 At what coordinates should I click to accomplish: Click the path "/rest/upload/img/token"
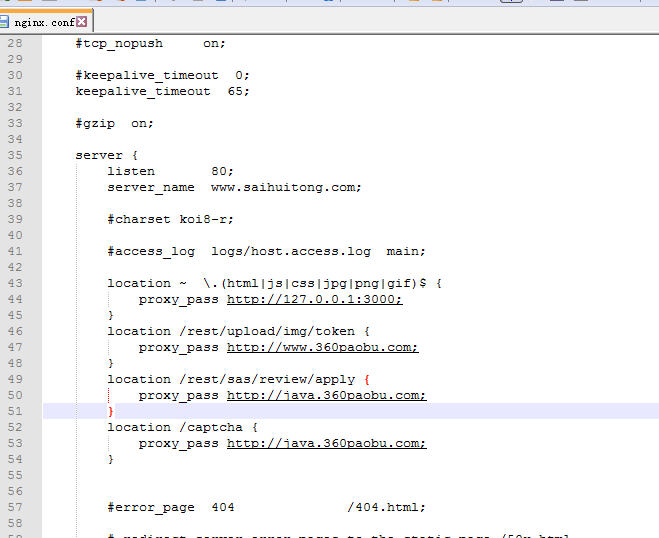pyautogui.click(x=267, y=332)
